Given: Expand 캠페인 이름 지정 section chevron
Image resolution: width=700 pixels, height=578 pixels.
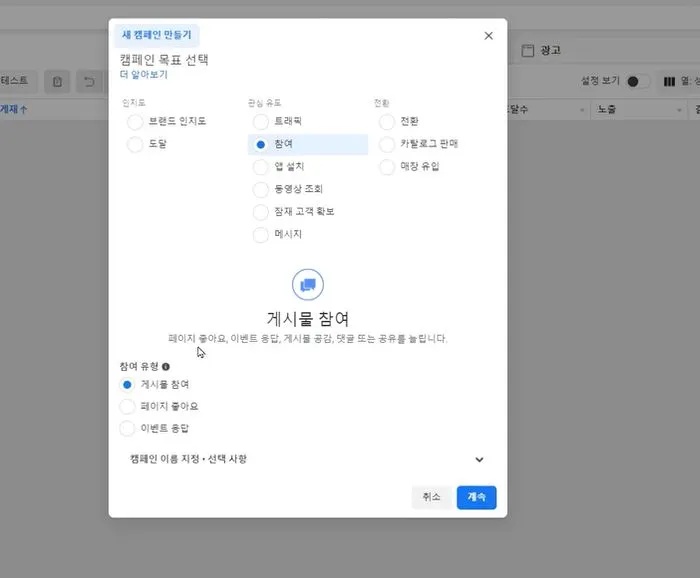Looking at the screenshot, I should pos(479,459).
